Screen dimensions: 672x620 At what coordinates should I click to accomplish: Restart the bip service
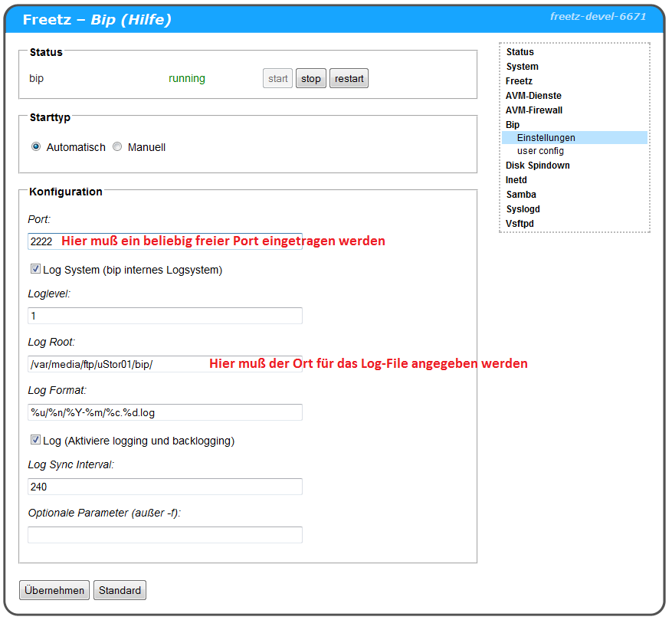point(349,79)
